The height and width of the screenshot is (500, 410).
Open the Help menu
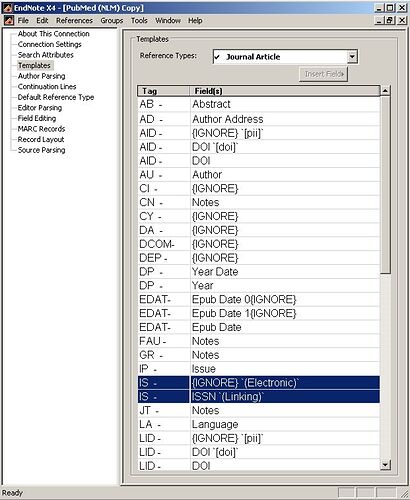point(195,21)
